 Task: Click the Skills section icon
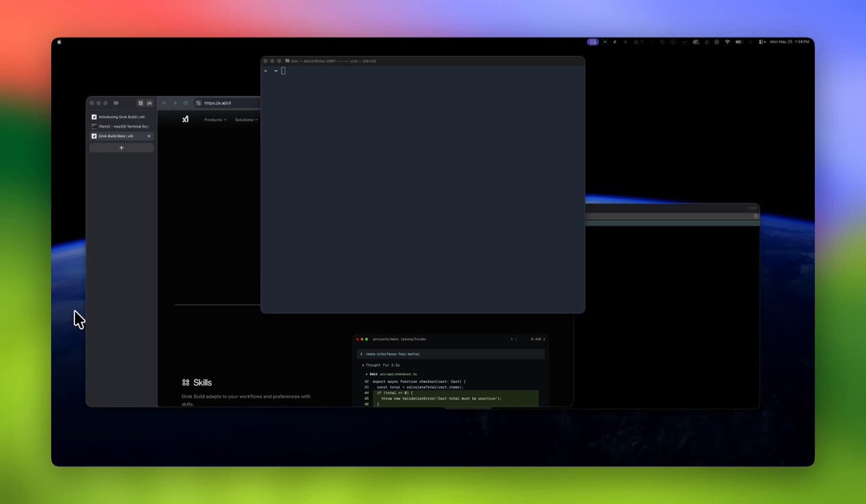click(185, 383)
